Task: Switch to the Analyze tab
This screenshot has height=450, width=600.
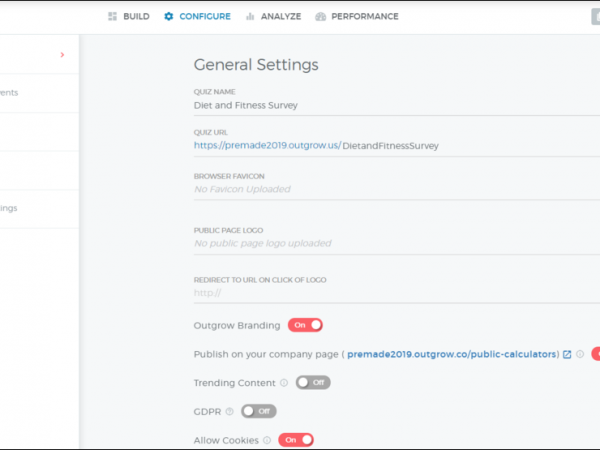Action: (x=273, y=16)
